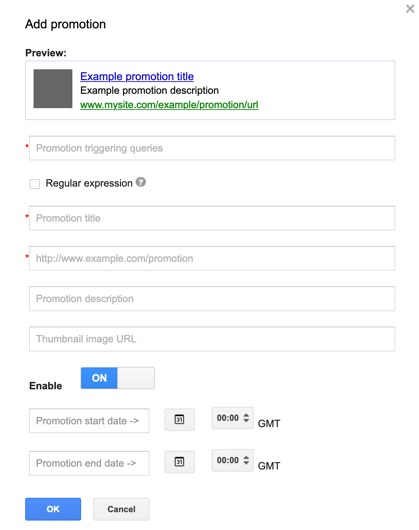Confirm with the OK button
419x530 pixels.
pyautogui.click(x=53, y=509)
